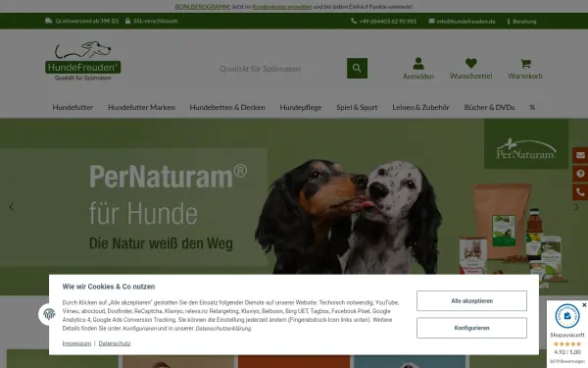Screen dimensions: 588x368
Task: Go to previous banner slide arrow
Action: tap(12, 207)
